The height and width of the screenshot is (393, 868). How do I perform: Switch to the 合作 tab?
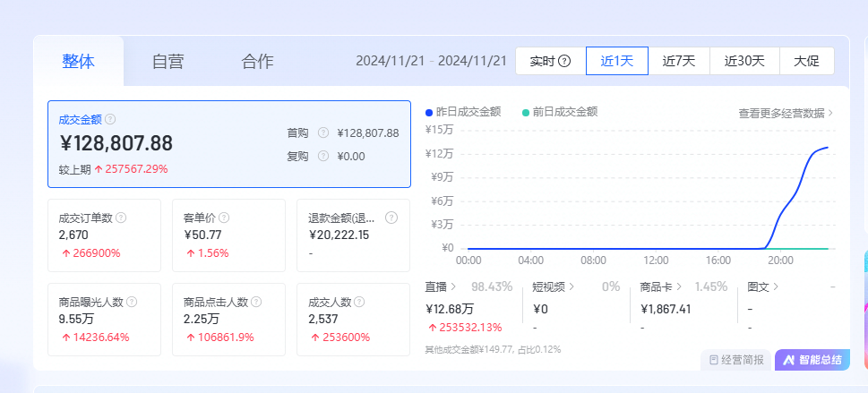tap(257, 61)
